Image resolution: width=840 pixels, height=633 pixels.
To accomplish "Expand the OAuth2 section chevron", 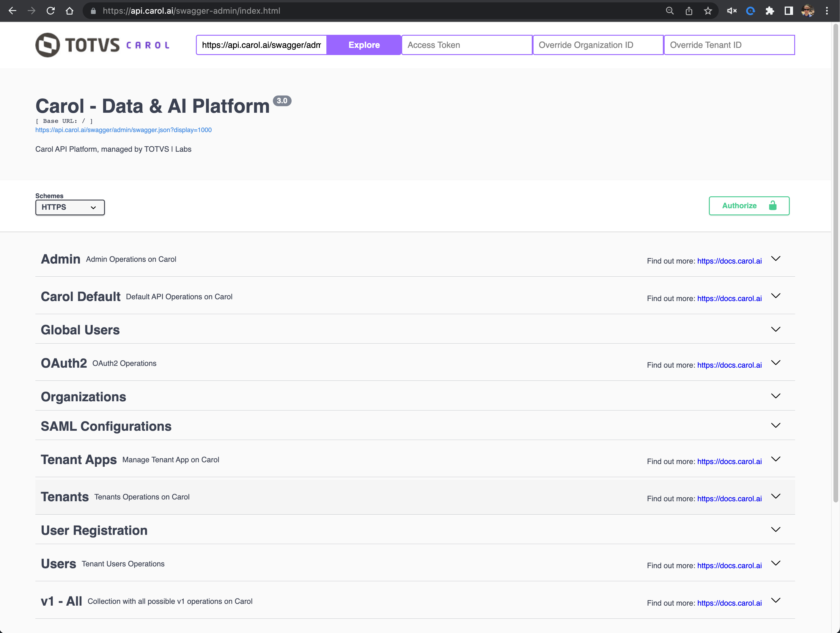I will 776,363.
